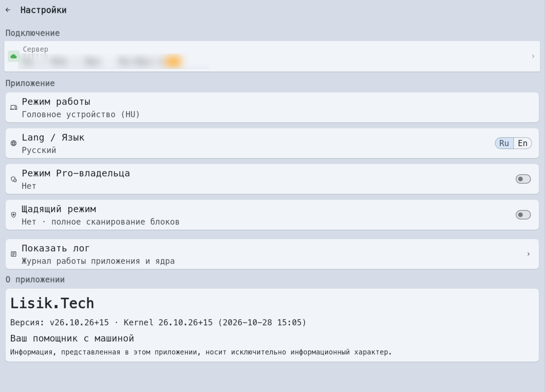
Task: Click the Lisik.Tech app name
Action: click(52, 303)
